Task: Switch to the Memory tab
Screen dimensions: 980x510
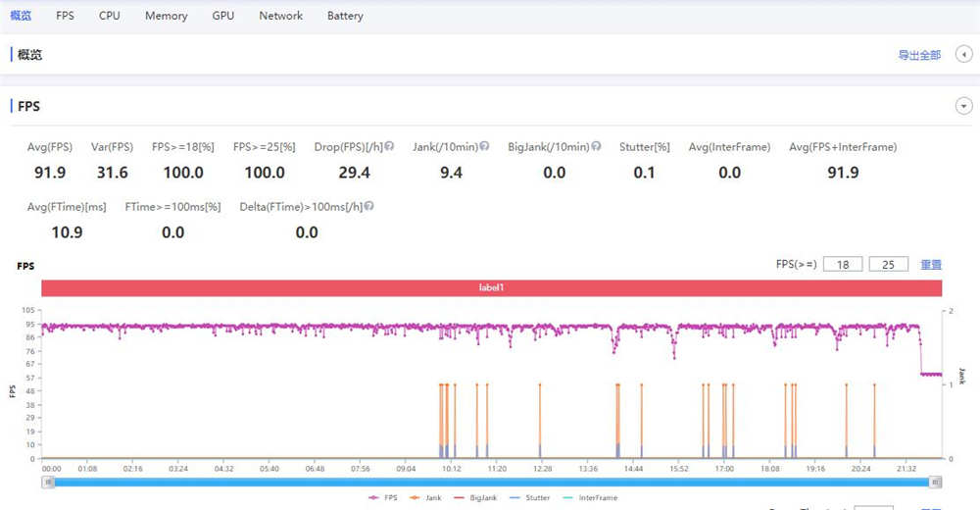Action: pos(167,16)
